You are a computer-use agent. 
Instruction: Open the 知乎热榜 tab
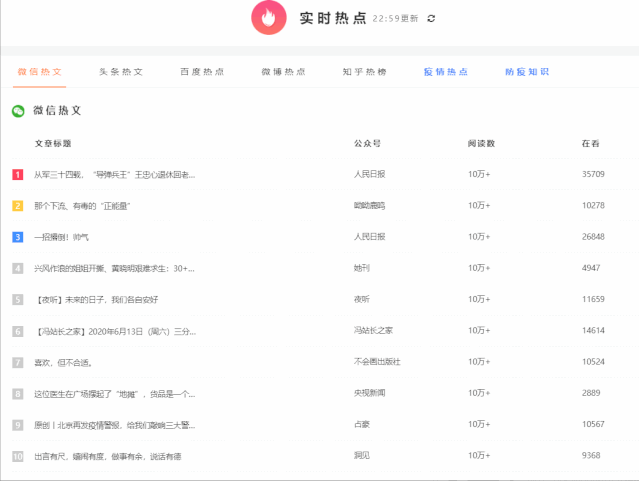(x=364, y=72)
